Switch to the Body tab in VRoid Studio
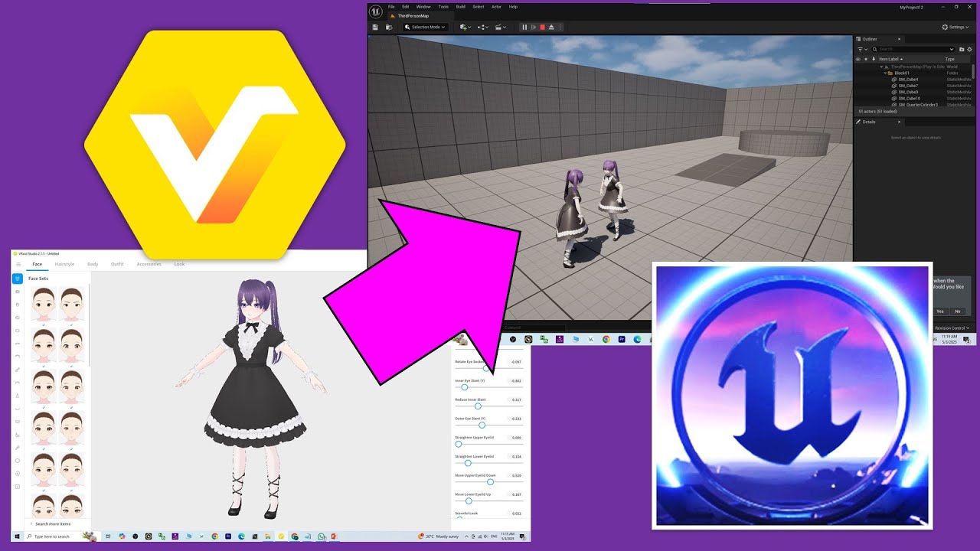 point(93,264)
